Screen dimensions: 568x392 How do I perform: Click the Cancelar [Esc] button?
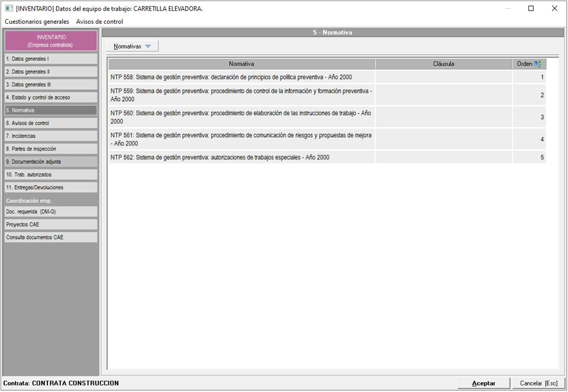[x=538, y=383]
